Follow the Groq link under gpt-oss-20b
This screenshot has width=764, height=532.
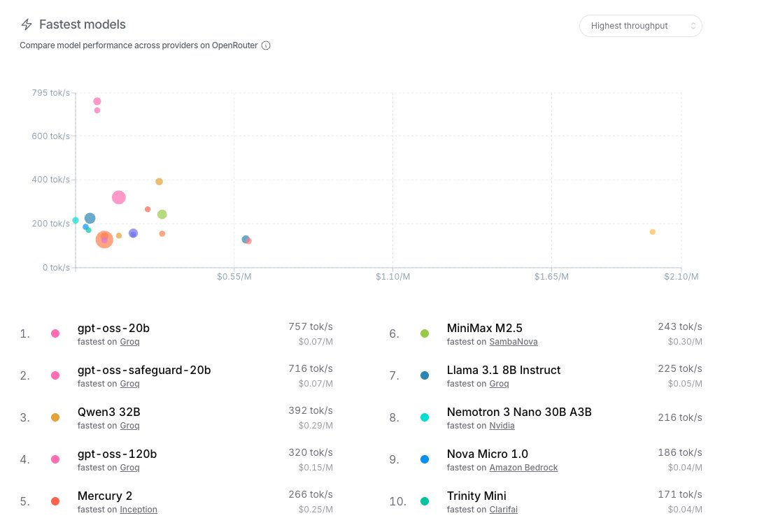point(129,342)
